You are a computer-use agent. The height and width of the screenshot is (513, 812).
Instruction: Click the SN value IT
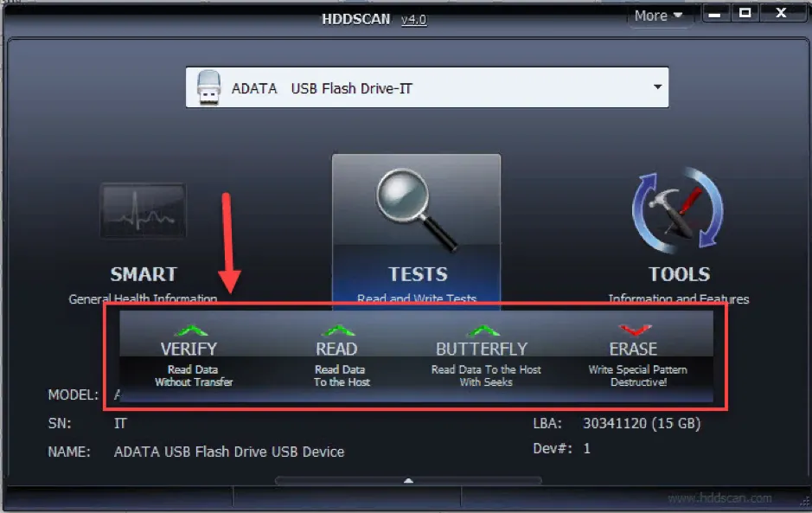coord(120,424)
